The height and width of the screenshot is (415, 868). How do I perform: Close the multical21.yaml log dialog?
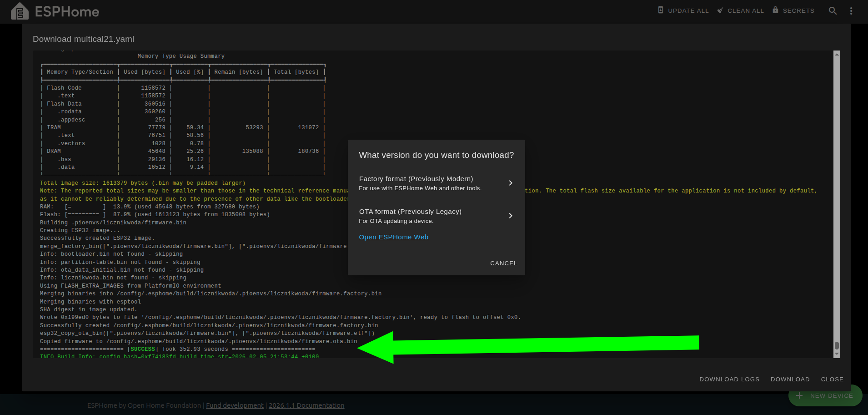pyautogui.click(x=832, y=379)
